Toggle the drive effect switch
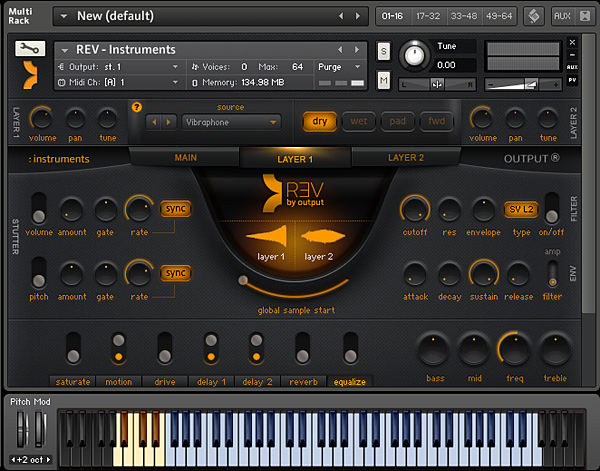 pyautogui.click(x=165, y=348)
